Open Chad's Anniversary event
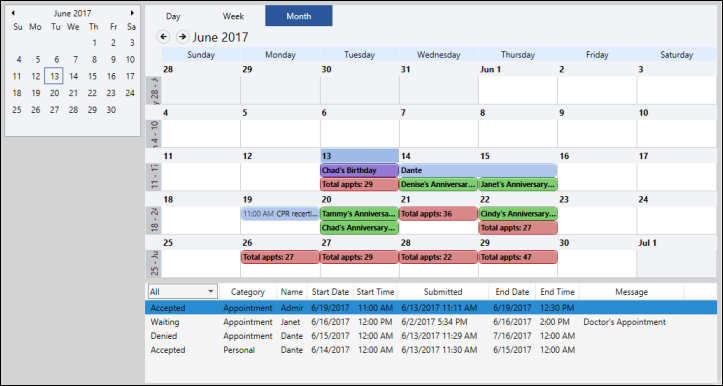The width and height of the screenshot is (723, 386). coord(359,227)
